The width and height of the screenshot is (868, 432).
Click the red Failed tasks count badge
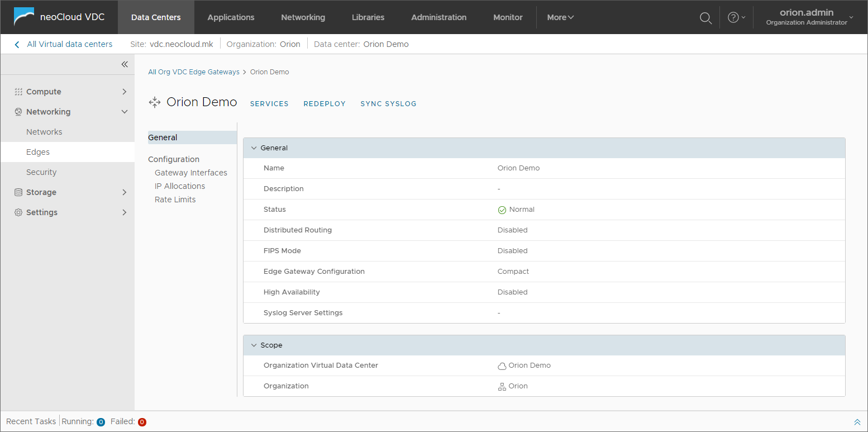(x=142, y=422)
